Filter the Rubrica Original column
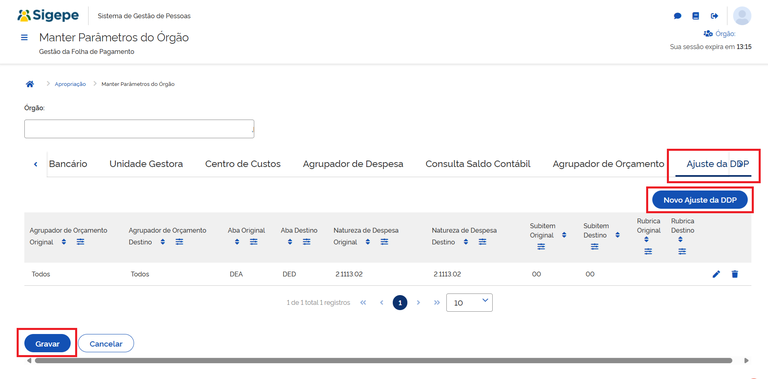 pyautogui.click(x=648, y=251)
